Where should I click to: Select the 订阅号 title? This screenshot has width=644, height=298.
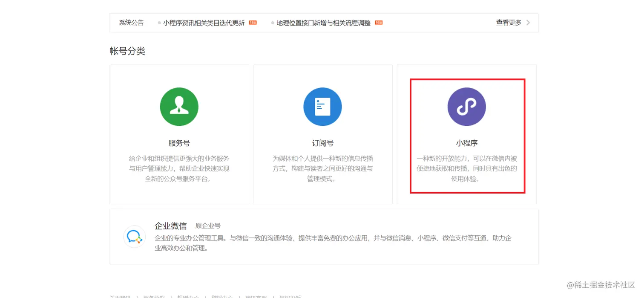(322, 143)
